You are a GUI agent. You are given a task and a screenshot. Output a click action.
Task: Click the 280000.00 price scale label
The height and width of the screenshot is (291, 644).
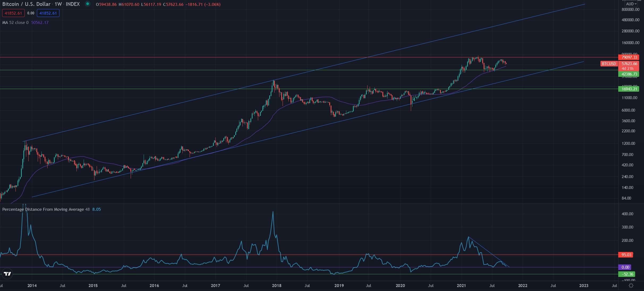click(630, 31)
